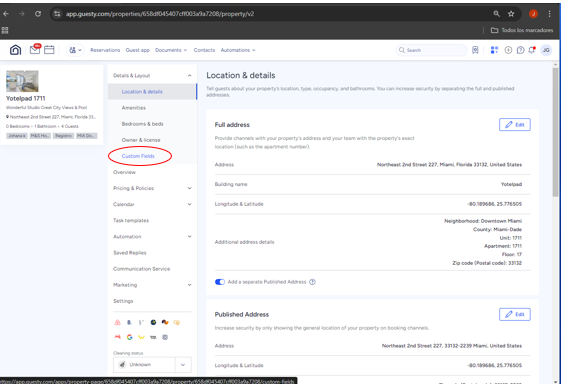Open Saved Replies in the sidebar

click(130, 253)
